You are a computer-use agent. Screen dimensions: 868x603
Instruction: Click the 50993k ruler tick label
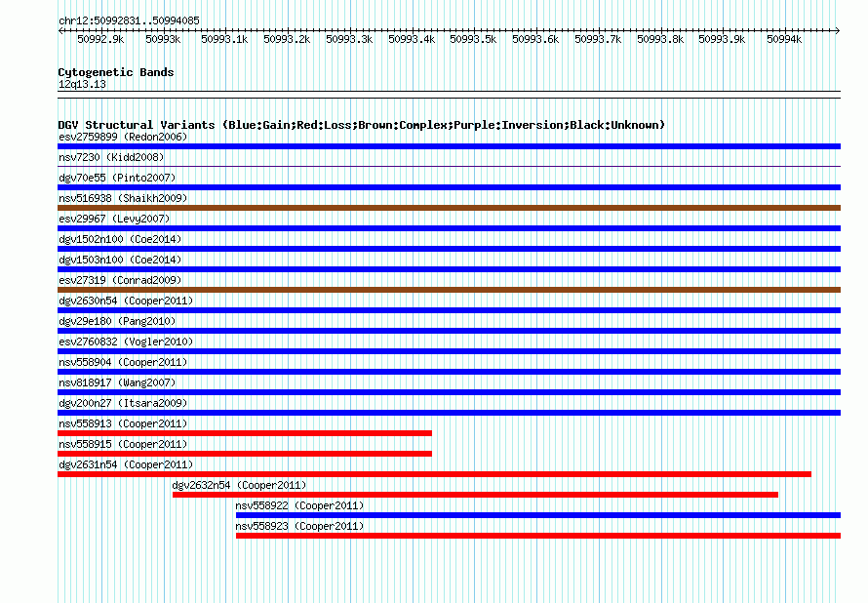(x=163, y=39)
